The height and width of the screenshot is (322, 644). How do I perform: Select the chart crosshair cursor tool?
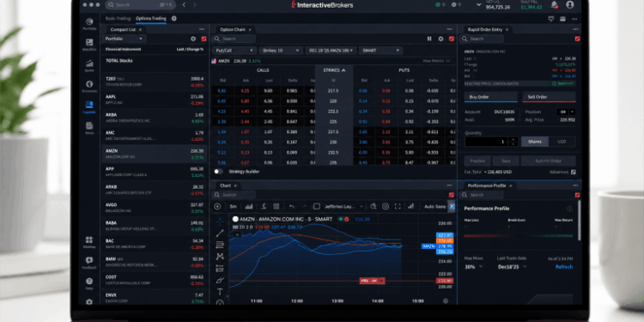point(220,222)
